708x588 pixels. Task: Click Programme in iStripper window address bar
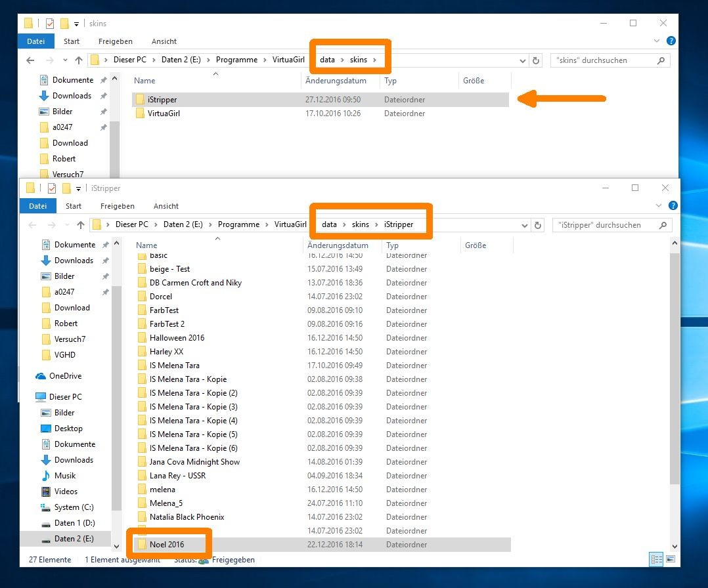coord(238,224)
